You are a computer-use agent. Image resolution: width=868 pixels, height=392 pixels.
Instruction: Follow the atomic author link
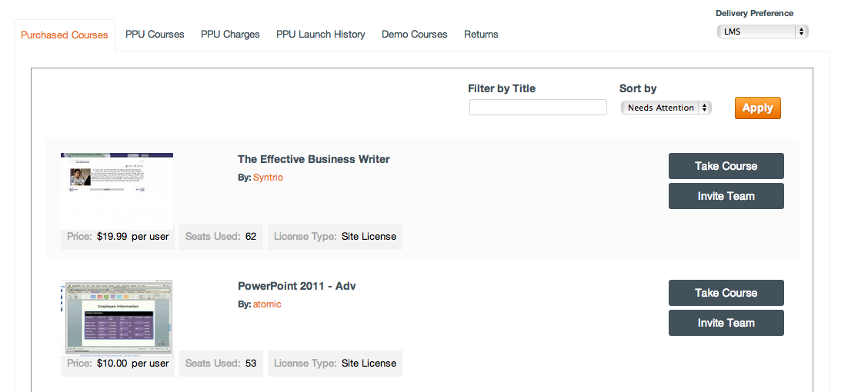267,304
